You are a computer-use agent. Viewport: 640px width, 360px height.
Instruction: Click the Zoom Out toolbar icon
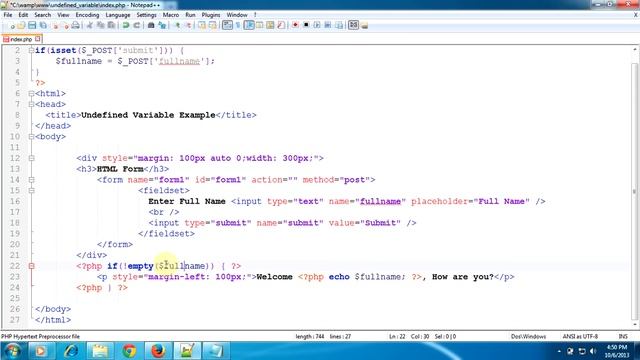point(188,25)
